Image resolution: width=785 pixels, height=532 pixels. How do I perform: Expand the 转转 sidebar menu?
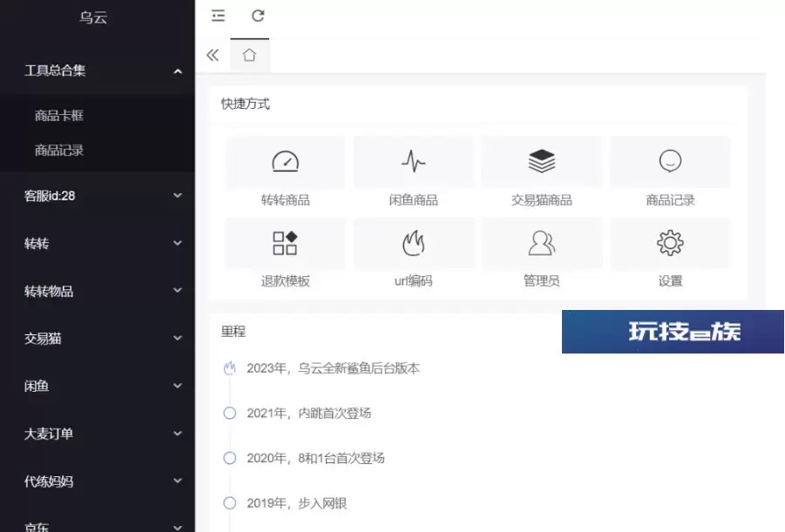tap(97, 243)
